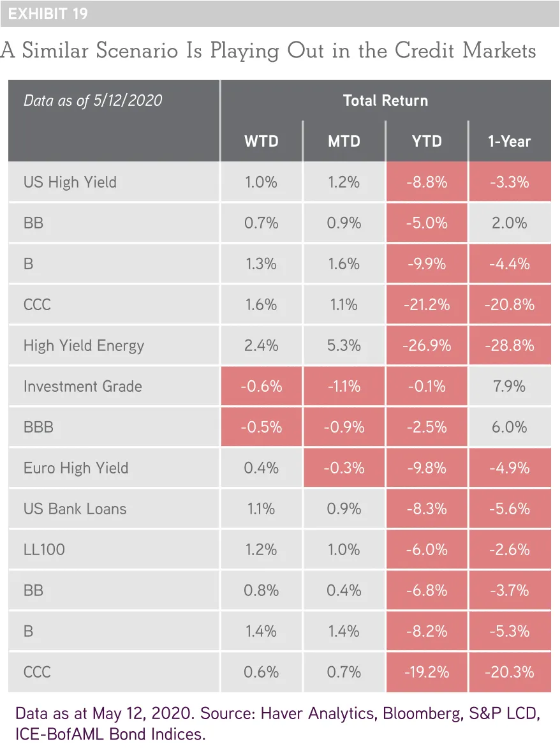Viewport: 560px width, 751px height.
Task: Click the US Bank Loans row label
Action: point(75,509)
